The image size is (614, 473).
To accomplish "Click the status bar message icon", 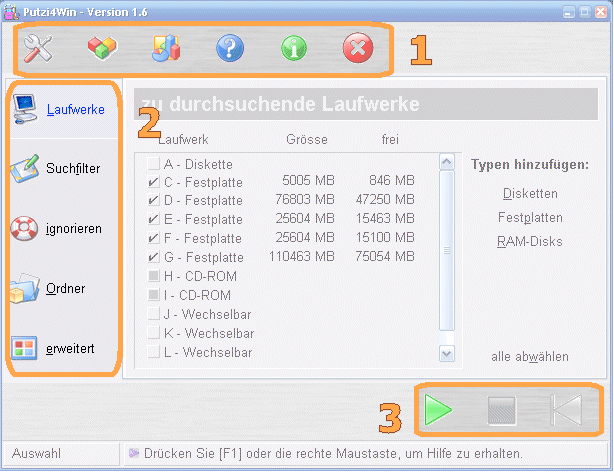I will tap(134, 453).
